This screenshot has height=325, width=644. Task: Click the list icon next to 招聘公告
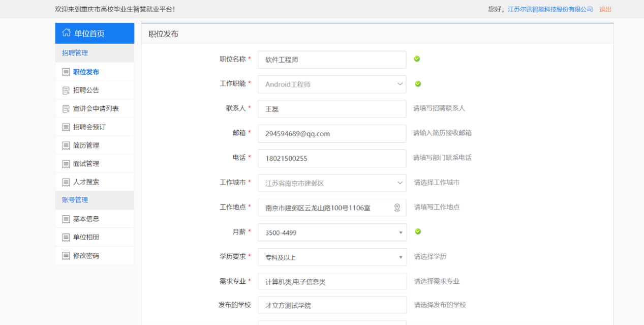66,91
